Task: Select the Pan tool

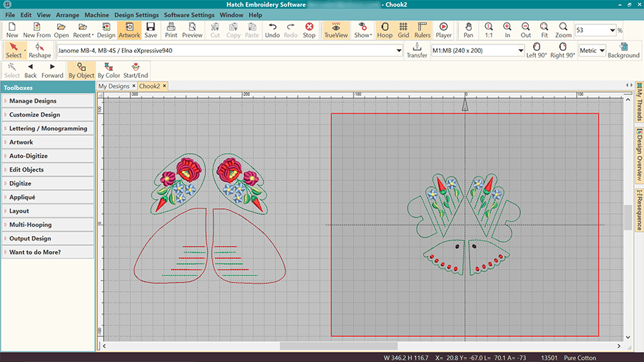Action: click(468, 29)
